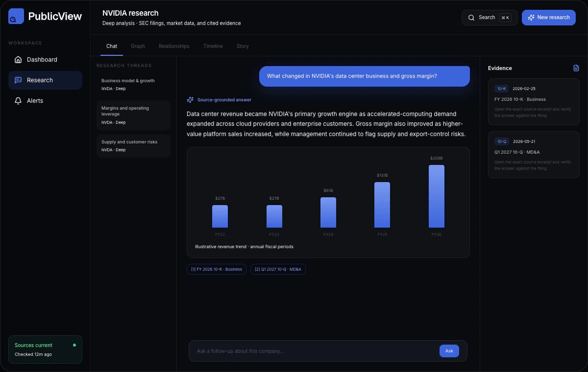Click the ⌘K shortcut badge
This screenshot has height=372, width=588.
click(x=505, y=18)
